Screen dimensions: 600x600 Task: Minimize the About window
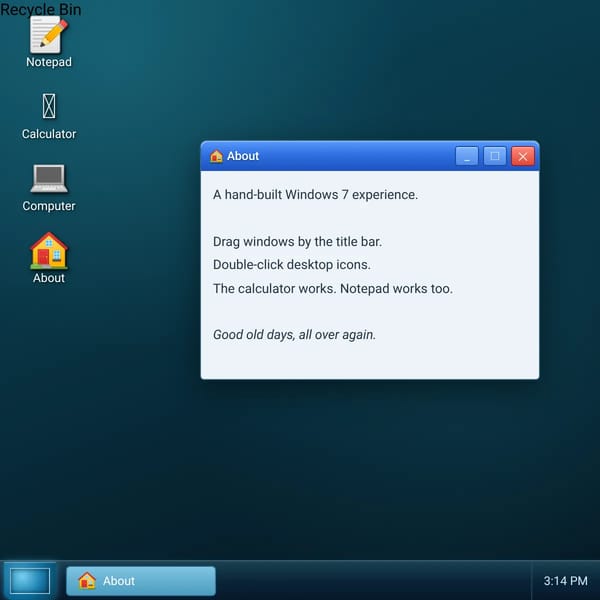pyautogui.click(x=466, y=156)
